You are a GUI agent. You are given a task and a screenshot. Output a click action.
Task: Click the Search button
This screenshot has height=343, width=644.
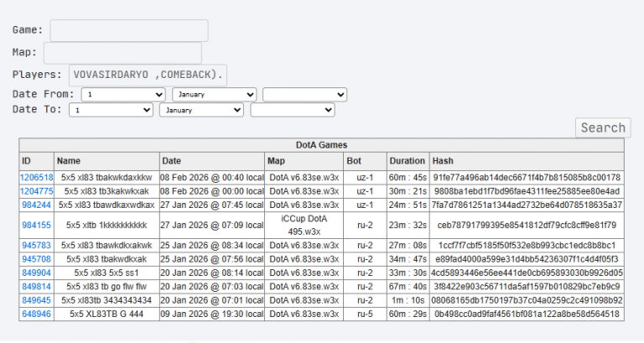pos(603,127)
